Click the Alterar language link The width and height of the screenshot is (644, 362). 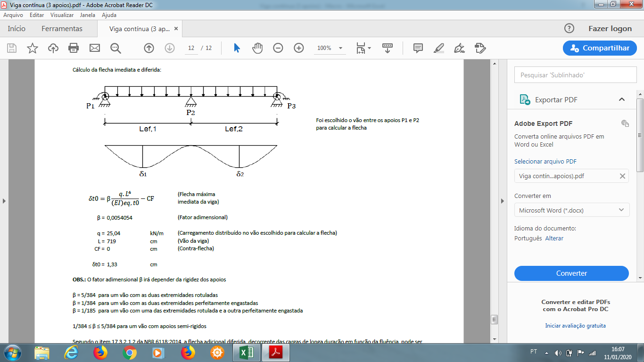tap(554, 239)
